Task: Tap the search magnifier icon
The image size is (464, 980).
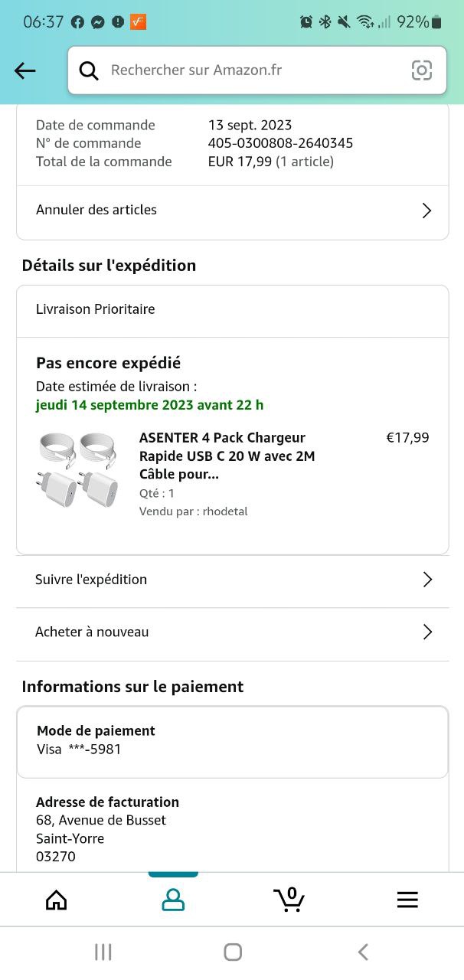Action: 89,71
